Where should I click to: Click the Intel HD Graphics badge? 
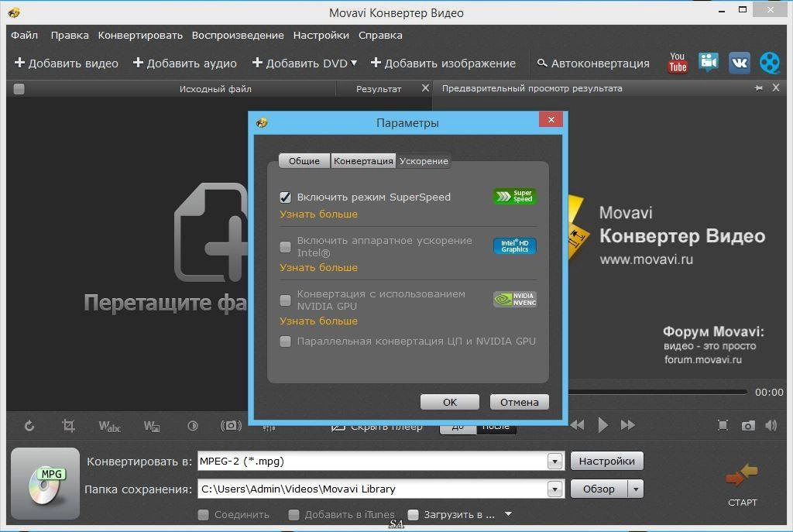(x=514, y=245)
